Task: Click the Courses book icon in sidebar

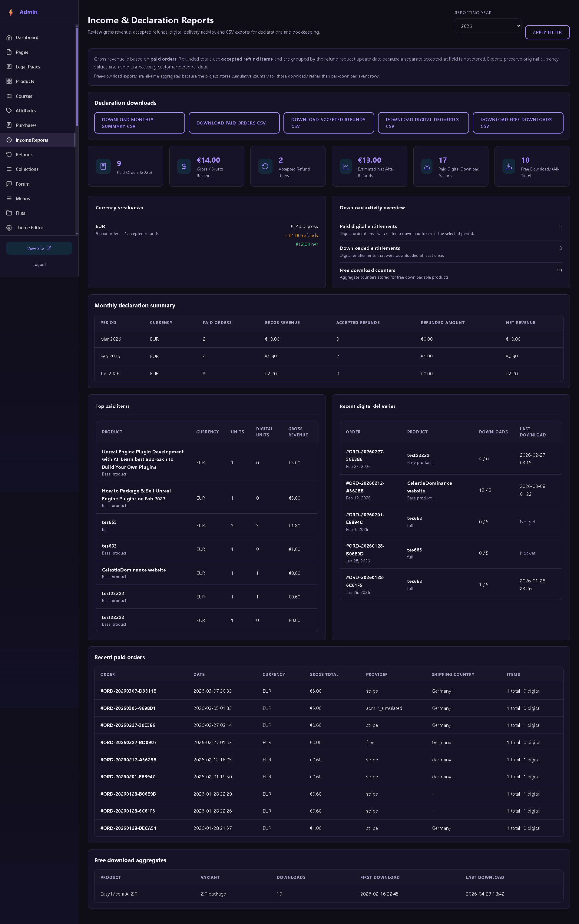Action: [x=9, y=96]
